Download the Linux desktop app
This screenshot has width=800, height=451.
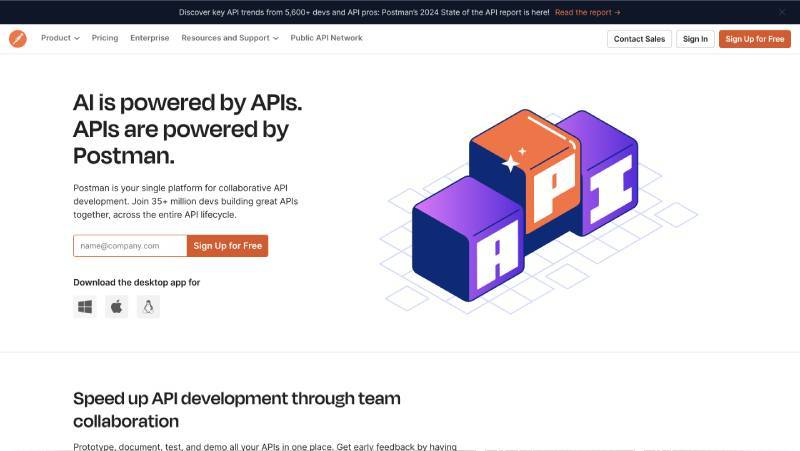(x=148, y=307)
